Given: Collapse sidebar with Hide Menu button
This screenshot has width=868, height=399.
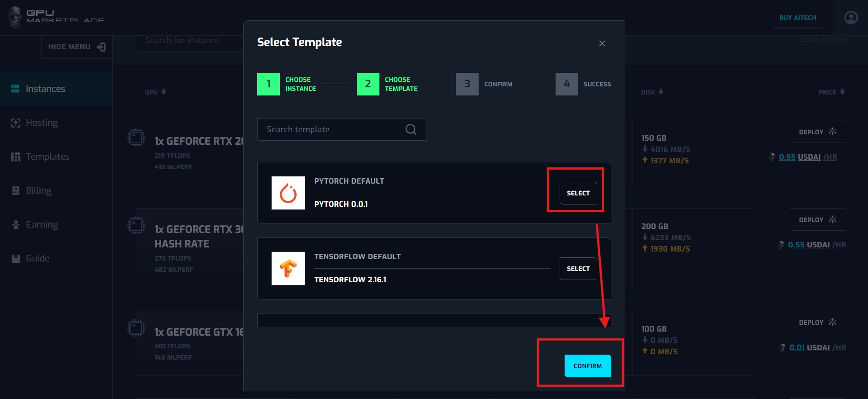Looking at the screenshot, I should tap(77, 47).
